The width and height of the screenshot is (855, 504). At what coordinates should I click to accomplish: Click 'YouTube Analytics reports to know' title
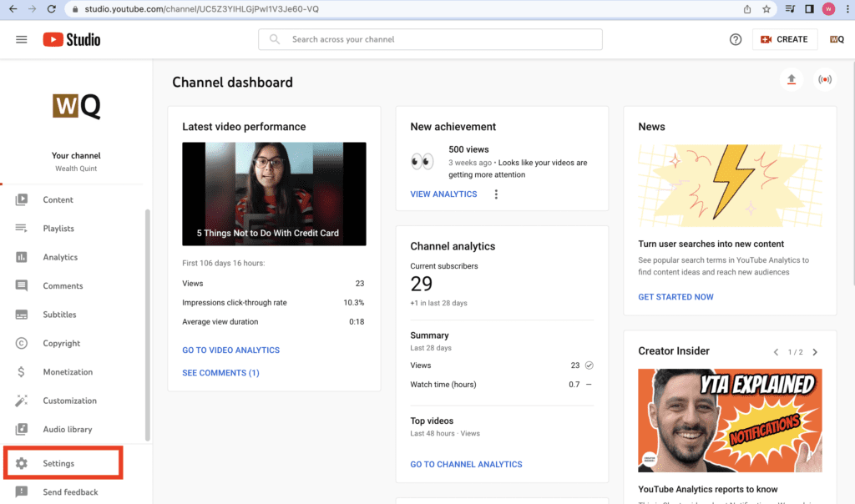click(x=708, y=489)
